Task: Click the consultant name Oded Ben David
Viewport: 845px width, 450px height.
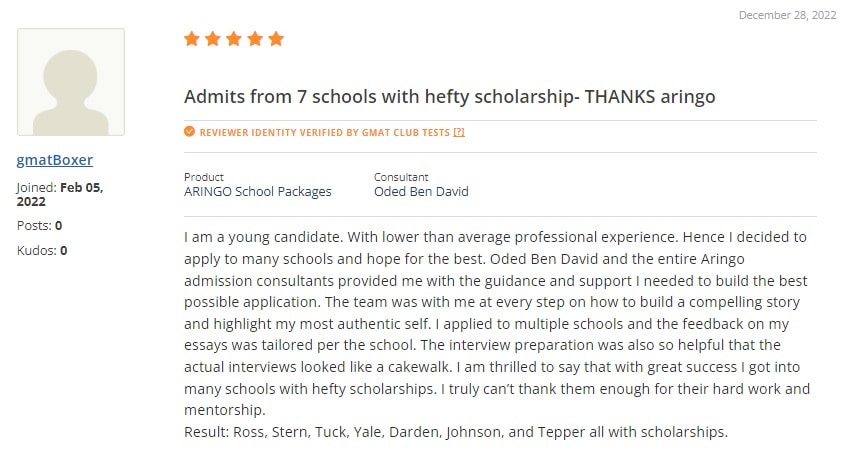Action: 421,192
